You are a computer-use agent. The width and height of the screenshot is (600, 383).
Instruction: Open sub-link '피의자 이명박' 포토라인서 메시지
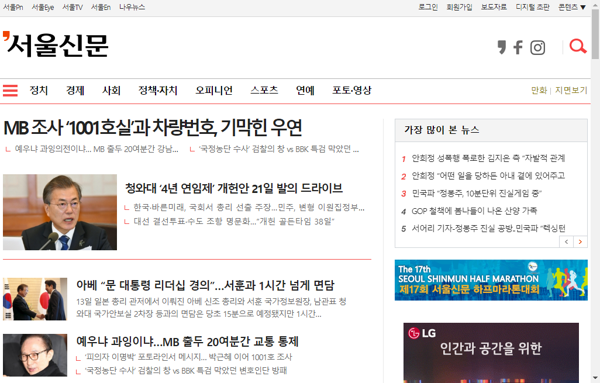188,357
